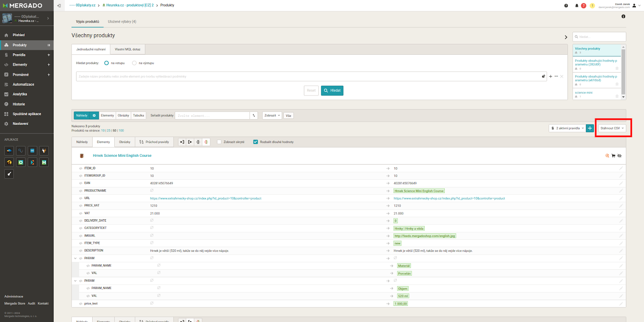Click the chevron arrow beside the 'Všechny produkty' heading

566,37
